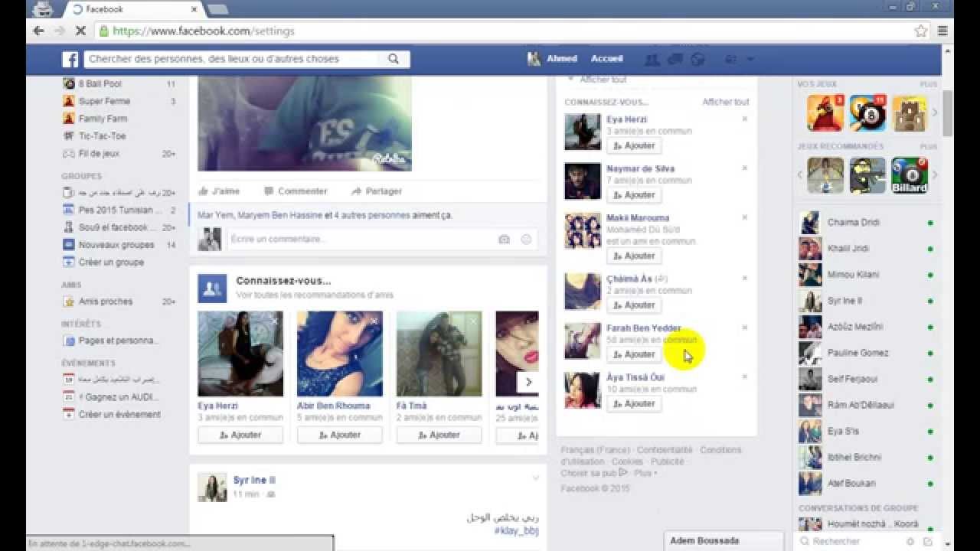980x551 pixels.
Task: Open friend requests icon in the top bar
Action: coord(652,59)
